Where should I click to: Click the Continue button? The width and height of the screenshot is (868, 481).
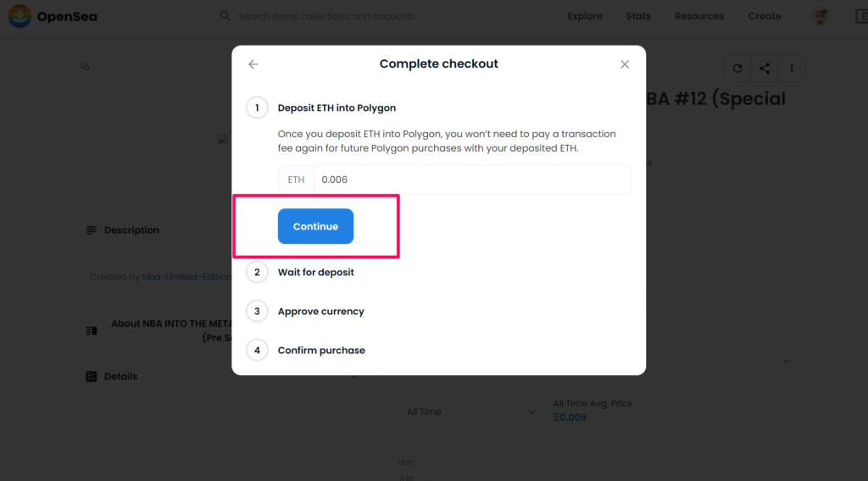tap(315, 226)
